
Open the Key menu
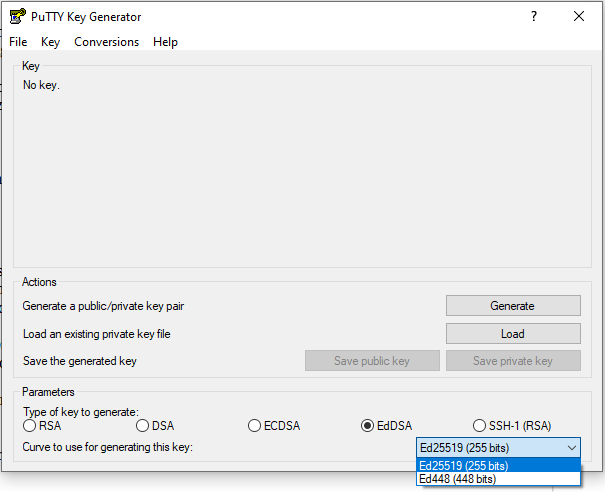click(51, 42)
